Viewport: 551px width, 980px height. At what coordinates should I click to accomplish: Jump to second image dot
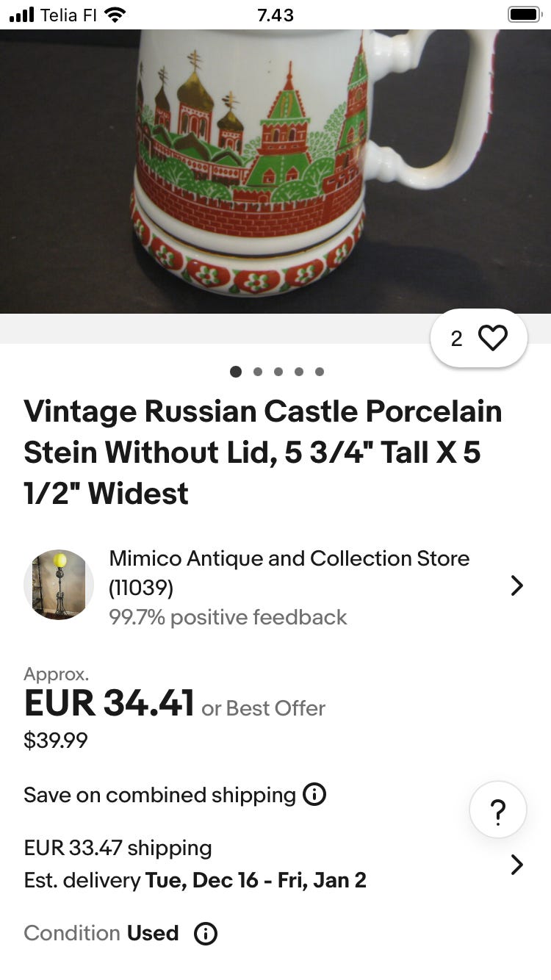point(258,372)
